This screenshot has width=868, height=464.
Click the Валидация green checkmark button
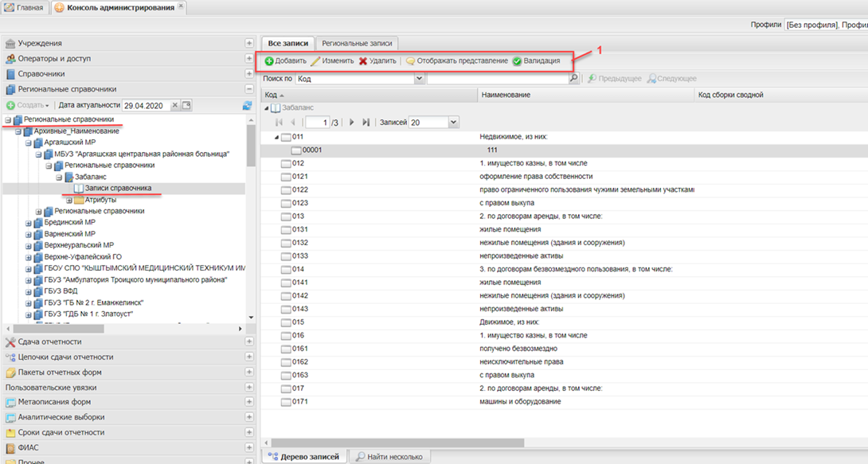(x=517, y=61)
